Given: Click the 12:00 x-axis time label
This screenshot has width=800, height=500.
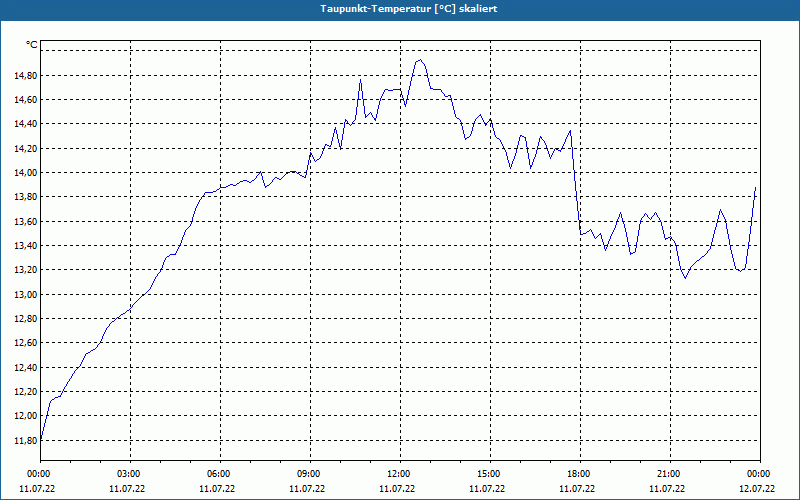Looking at the screenshot, I should point(398,474).
